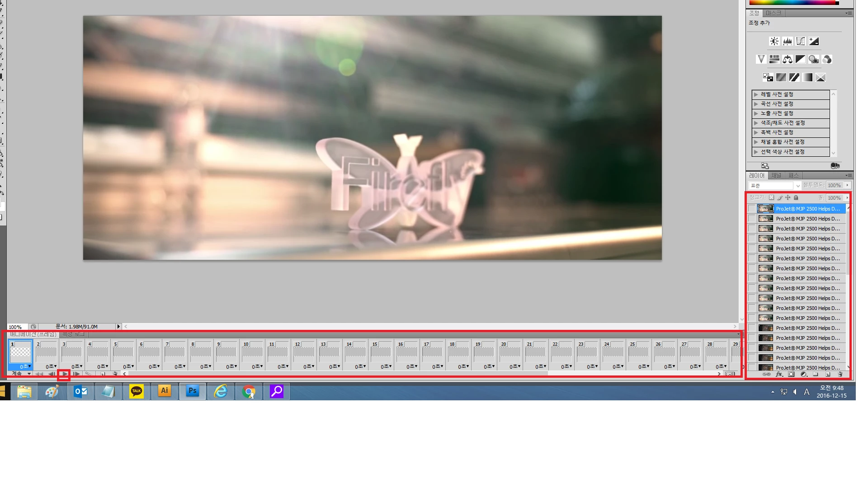Switch to the 패스 tab
The image size is (868, 488).
(793, 175)
